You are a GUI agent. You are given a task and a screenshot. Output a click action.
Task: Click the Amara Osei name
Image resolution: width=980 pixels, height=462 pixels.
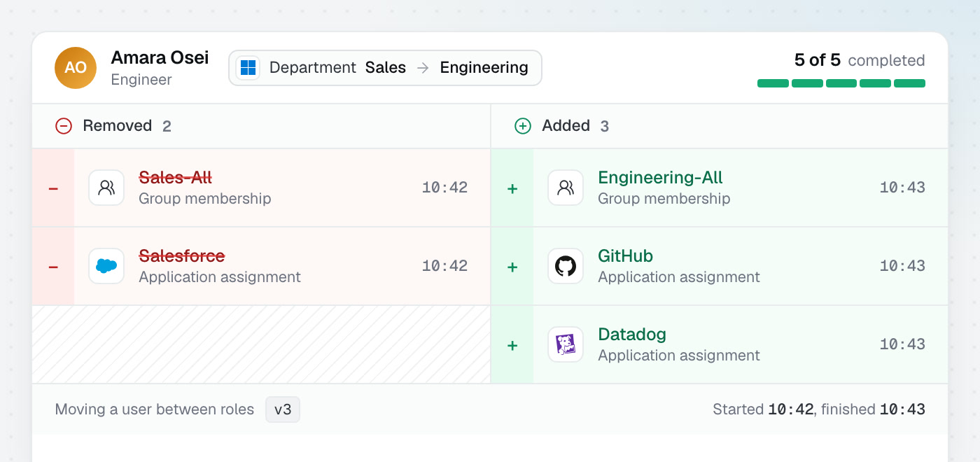coord(160,57)
